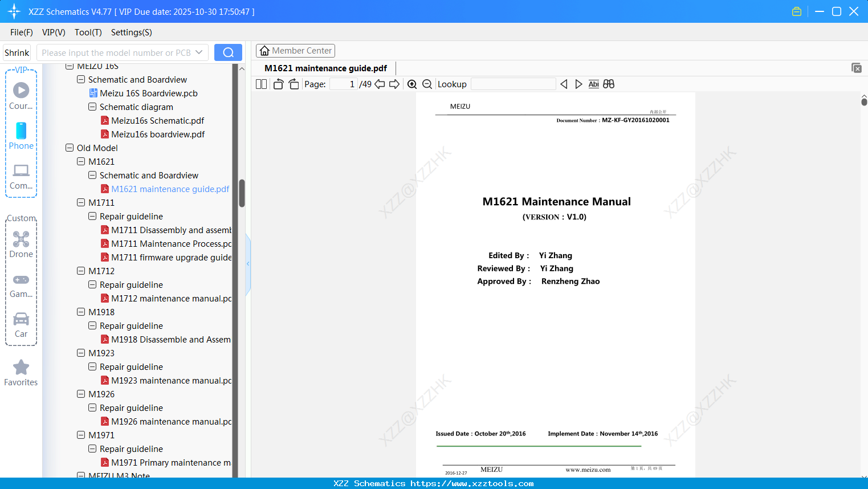Viewport: 868px width, 489px height.
Task: Select the Drone category icon
Action: tap(21, 244)
